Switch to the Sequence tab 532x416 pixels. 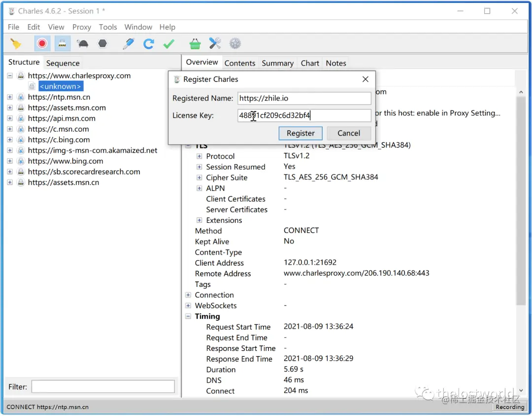(x=63, y=63)
